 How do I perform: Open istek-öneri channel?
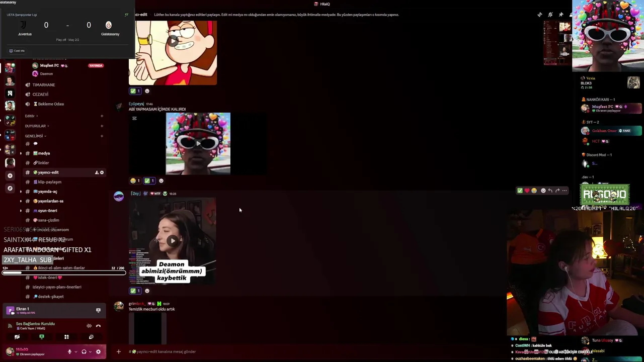point(64,278)
